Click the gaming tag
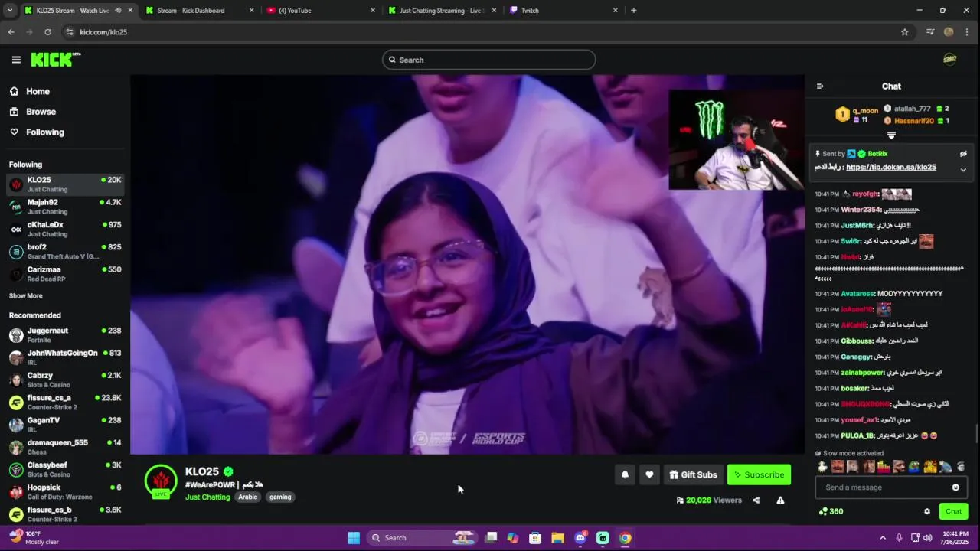 [x=280, y=497]
